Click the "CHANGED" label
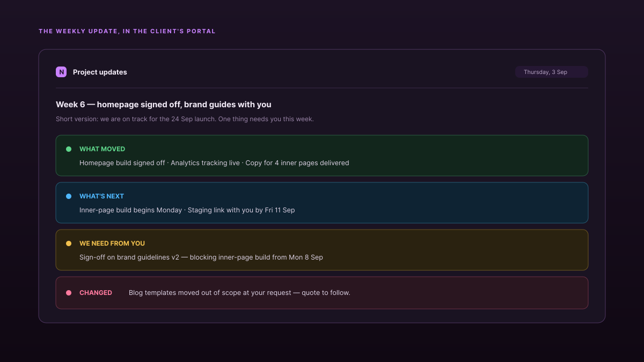This screenshot has width=644, height=362. 96,293
